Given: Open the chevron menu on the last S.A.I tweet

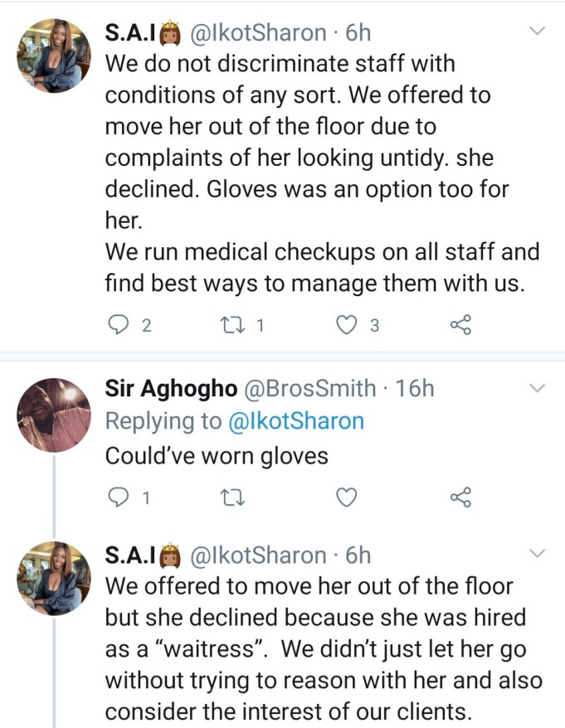Looking at the screenshot, I should coord(537,553).
